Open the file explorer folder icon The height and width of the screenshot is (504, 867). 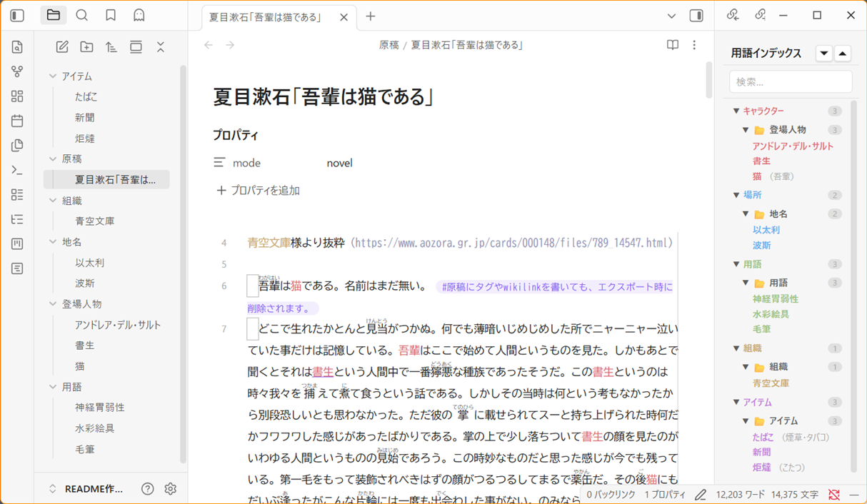pos(54,15)
